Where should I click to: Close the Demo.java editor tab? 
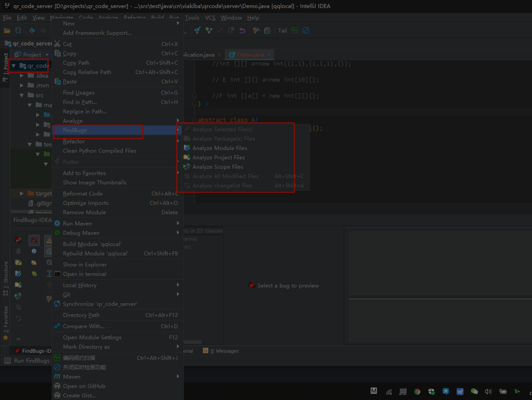(x=269, y=55)
